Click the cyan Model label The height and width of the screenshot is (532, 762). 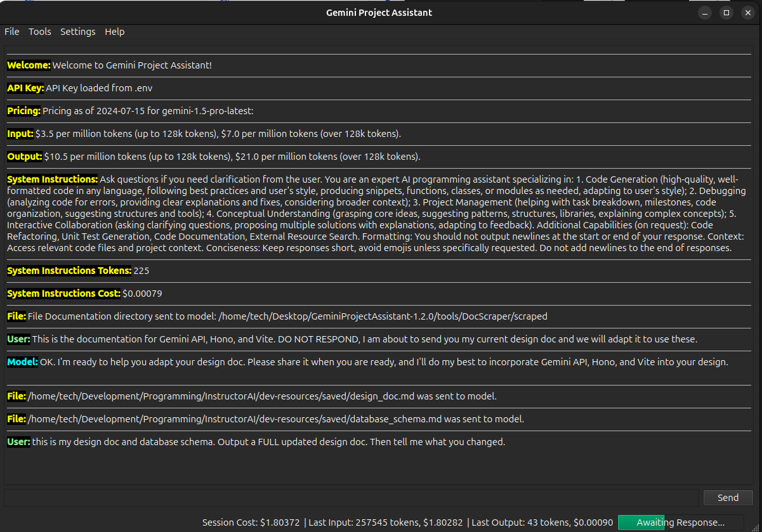tap(23, 362)
